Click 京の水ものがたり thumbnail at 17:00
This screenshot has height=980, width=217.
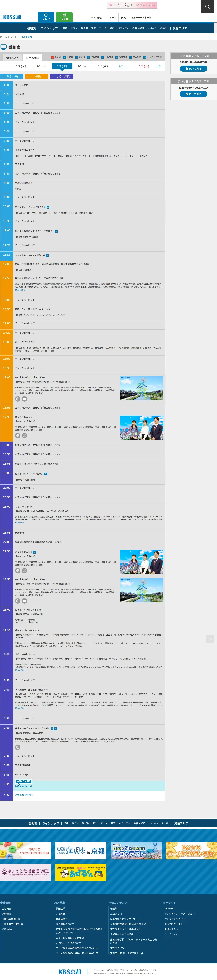point(142,388)
